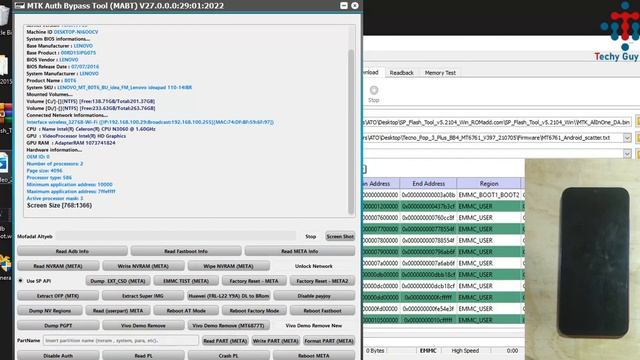This screenshot has width=640, height=360.
Task: Click Vivo Demo Remove (MT6877T) button
Action: [229, 326]
